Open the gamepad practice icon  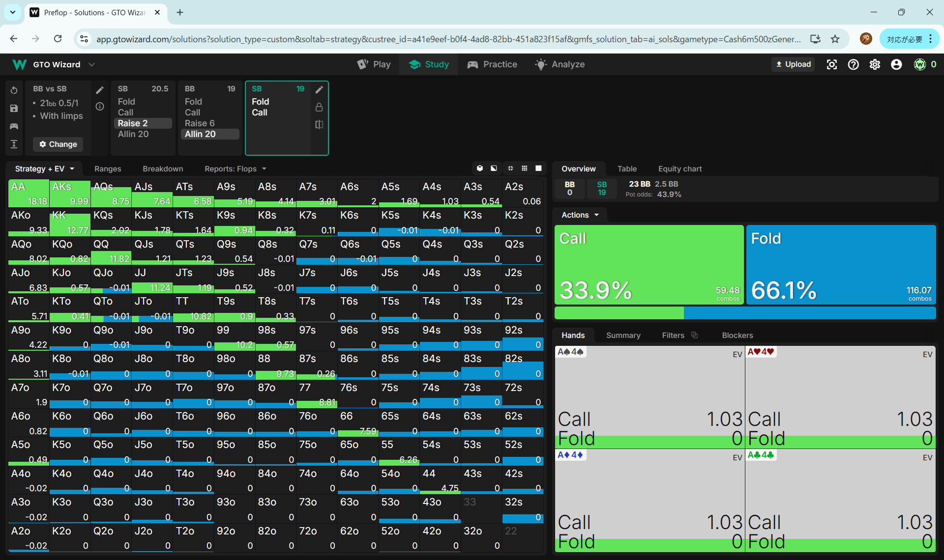click(x=14, y=126)
